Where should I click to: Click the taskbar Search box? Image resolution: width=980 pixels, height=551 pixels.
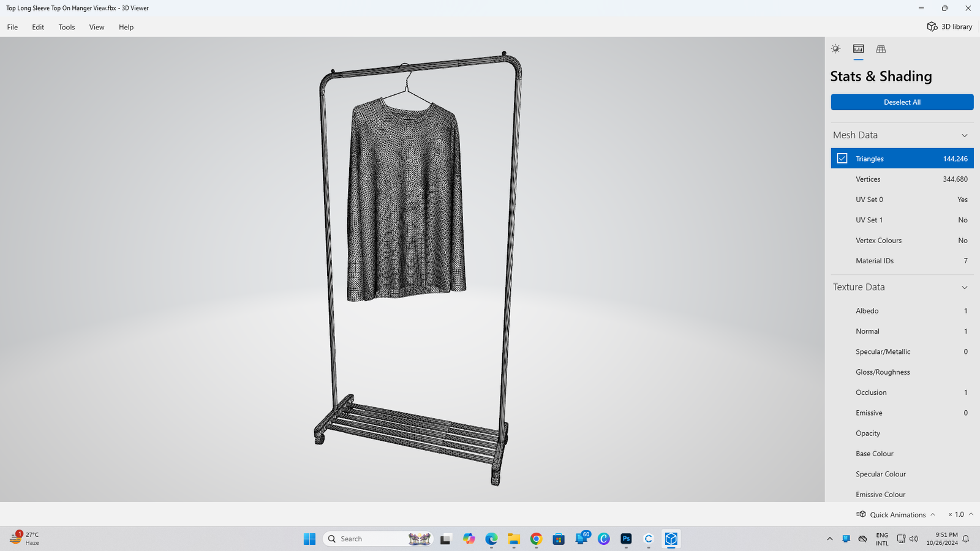[x=379, y=539]
